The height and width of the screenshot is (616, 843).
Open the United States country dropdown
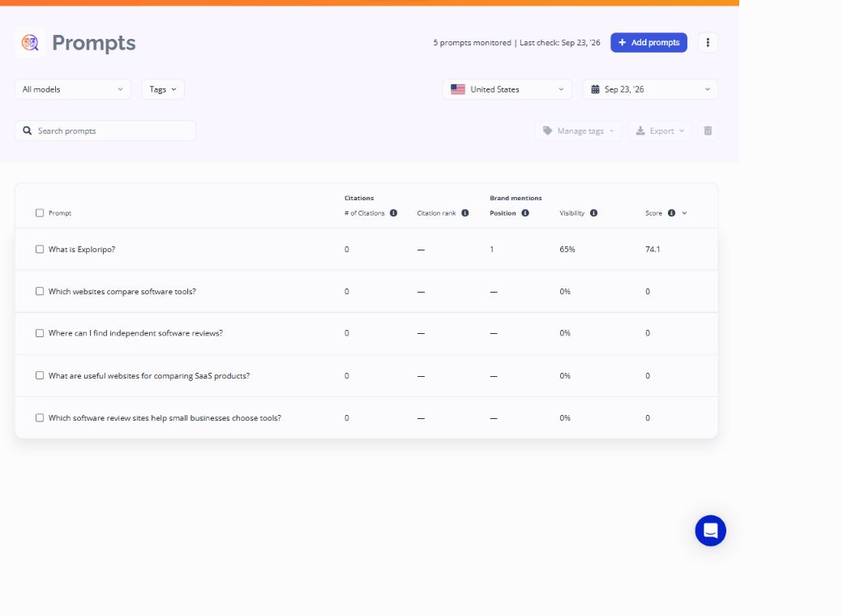[x=507, y=89]
